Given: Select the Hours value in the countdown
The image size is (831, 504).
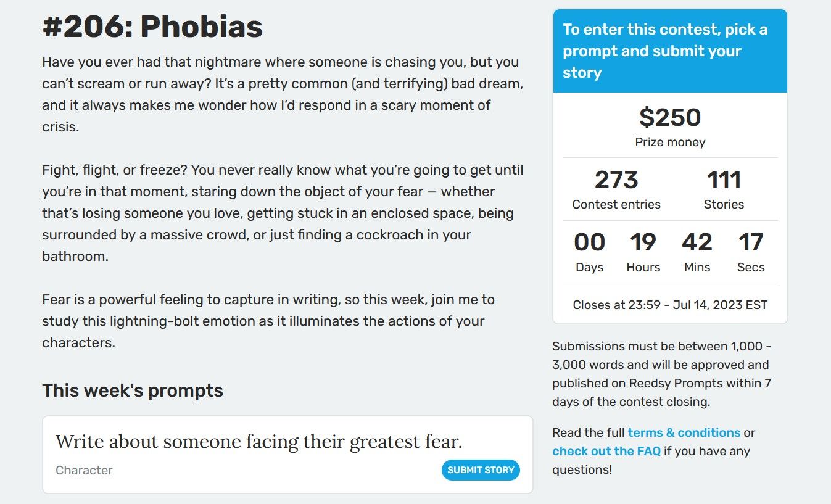Looking at the screenshot, I should pyautogui.click(x=643, y=251).
